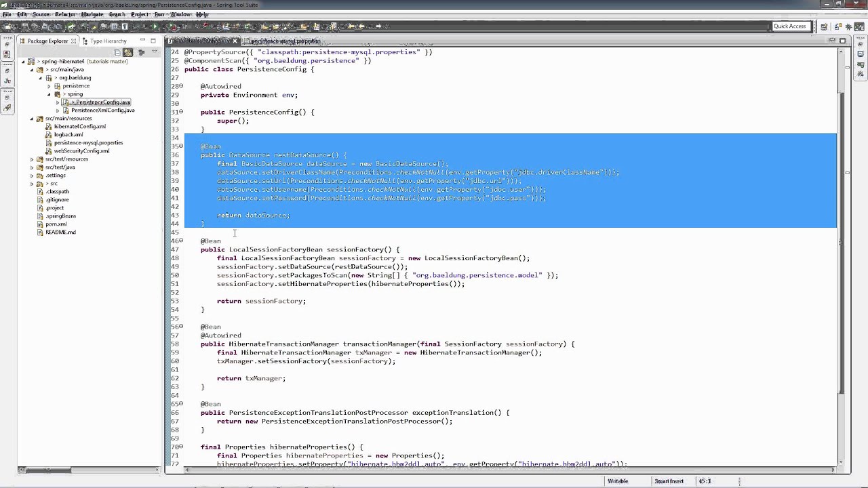Image resolution: width=868 pixels, height=488 pixels.
Task: Expand PersistenceXmlConfig.java in the tree
Action: 58,110
